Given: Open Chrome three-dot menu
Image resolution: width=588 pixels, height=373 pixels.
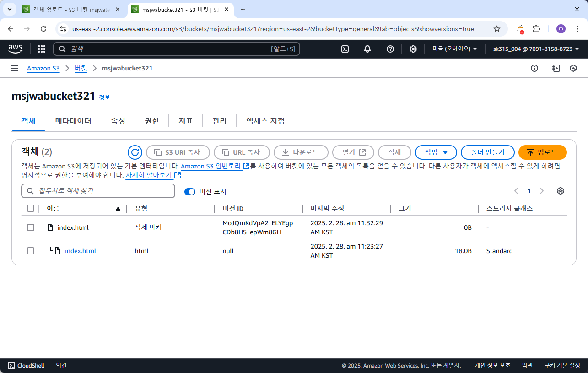Looking at the screenshot, I should (577, 29).
